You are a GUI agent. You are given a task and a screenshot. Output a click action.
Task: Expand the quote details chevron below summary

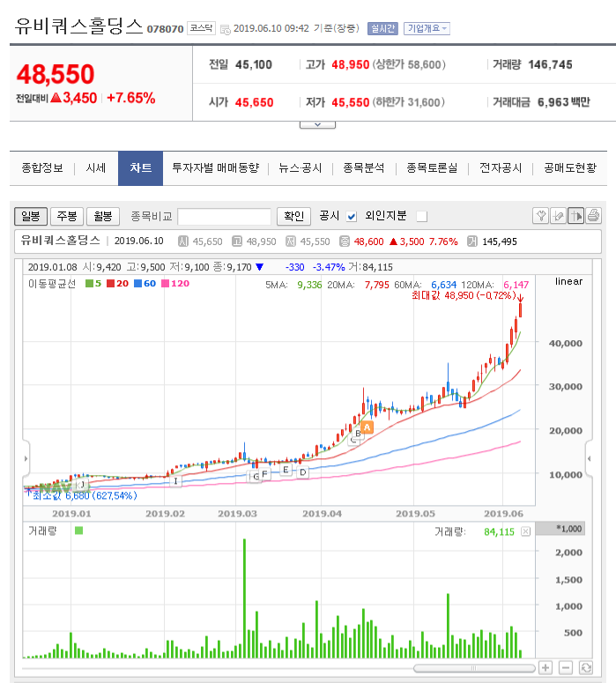(317, 125)
